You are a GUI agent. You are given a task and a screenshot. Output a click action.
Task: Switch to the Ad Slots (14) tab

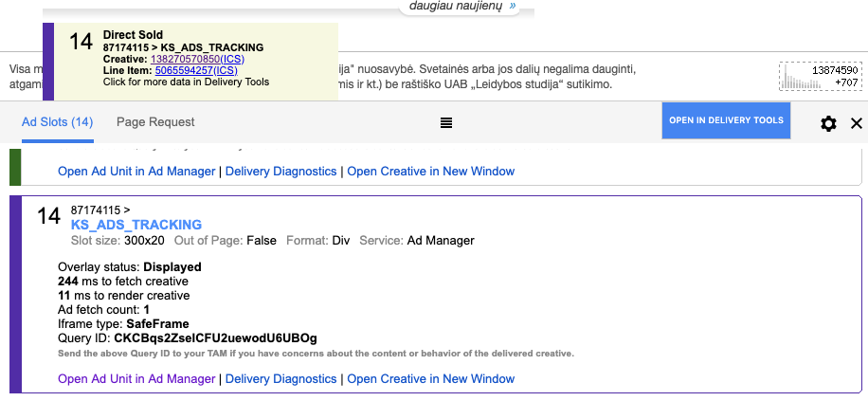(58, 122)
